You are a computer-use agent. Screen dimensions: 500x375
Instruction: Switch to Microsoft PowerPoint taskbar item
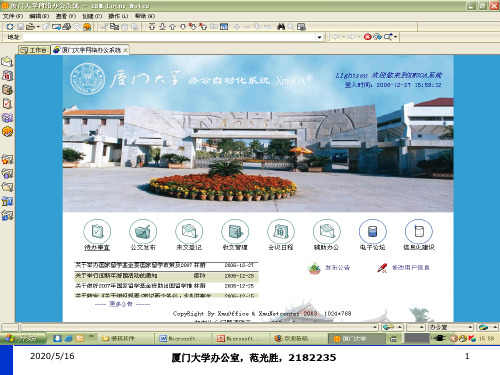tap(241, 339)
